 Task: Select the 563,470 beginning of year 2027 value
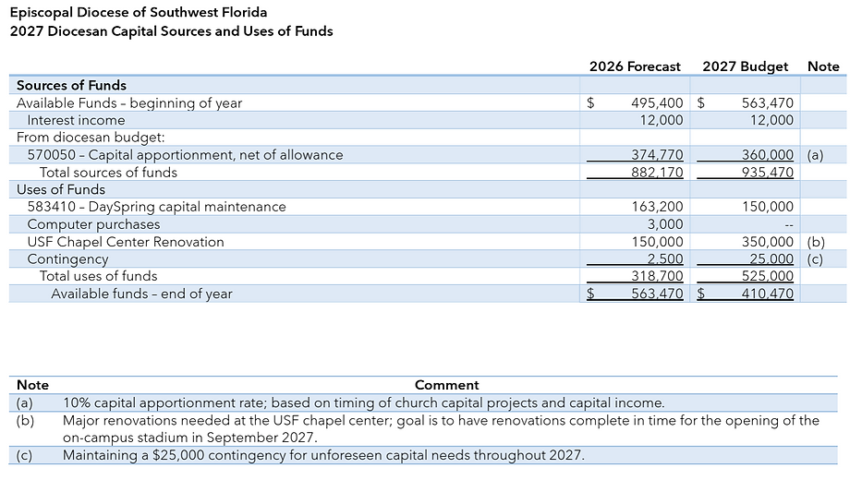pos(768,102)
